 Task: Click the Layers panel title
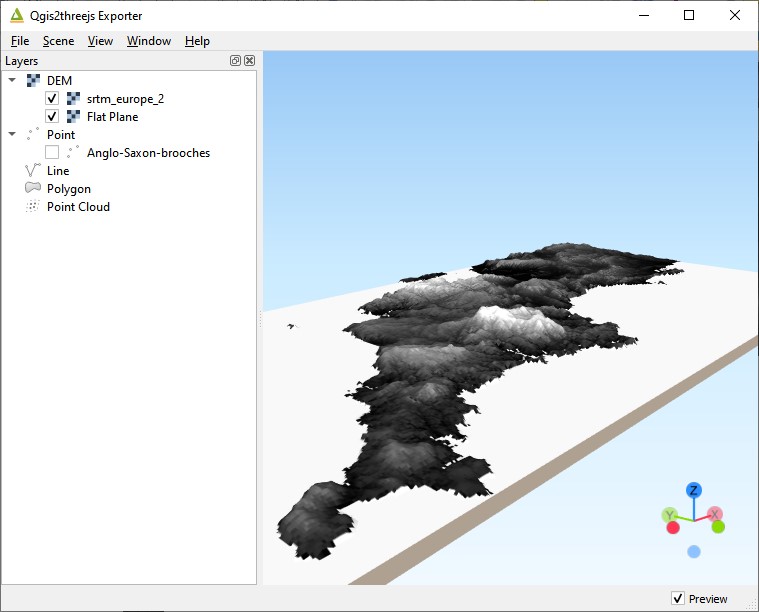[x=22, y=61]
